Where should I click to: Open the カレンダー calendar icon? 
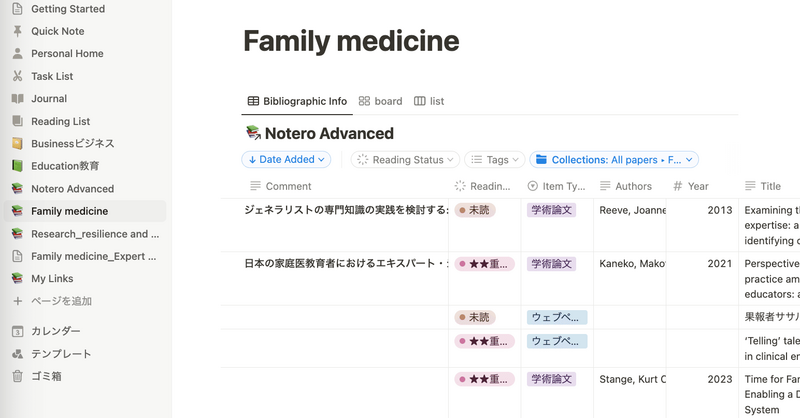point(17,331)
